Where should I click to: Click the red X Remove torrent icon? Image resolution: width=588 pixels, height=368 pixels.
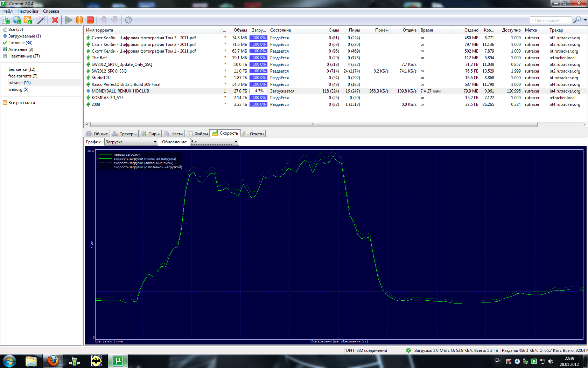(x=55, y=20)
